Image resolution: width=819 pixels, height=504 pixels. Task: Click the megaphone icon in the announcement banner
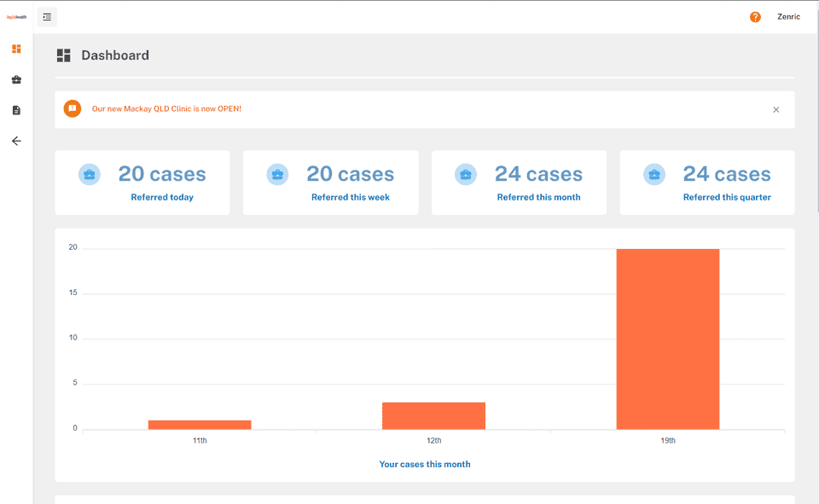[x=73, y=109]
